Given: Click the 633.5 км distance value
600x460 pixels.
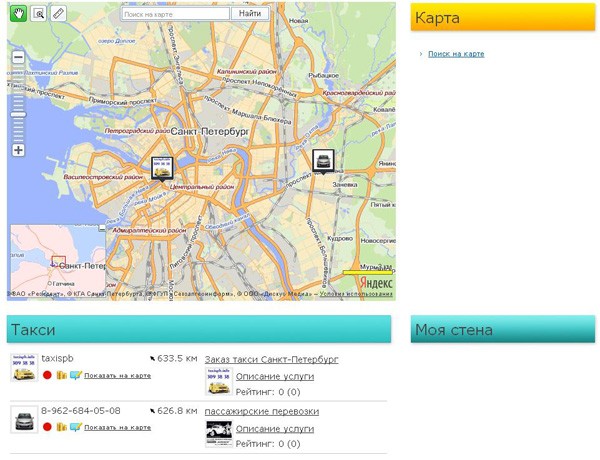Looking at the screenshot, I should [x=177, y=359].
